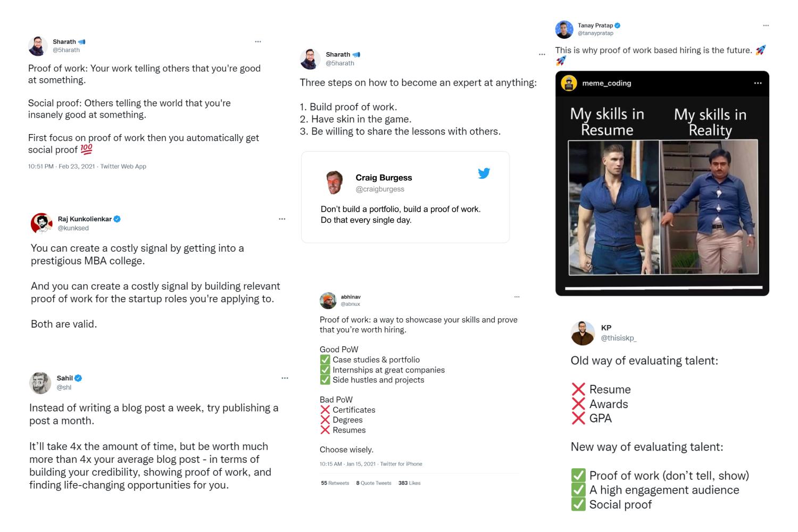The height and width of the screenshot is (532, 798).
Task: Open Sahil's profile picture
Action: [40, 383]
